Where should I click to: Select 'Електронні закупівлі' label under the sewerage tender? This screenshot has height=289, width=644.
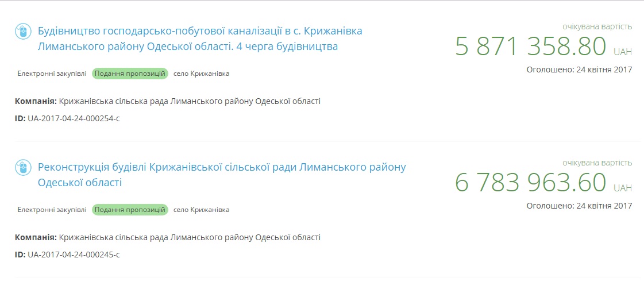[x=52, y=74]
